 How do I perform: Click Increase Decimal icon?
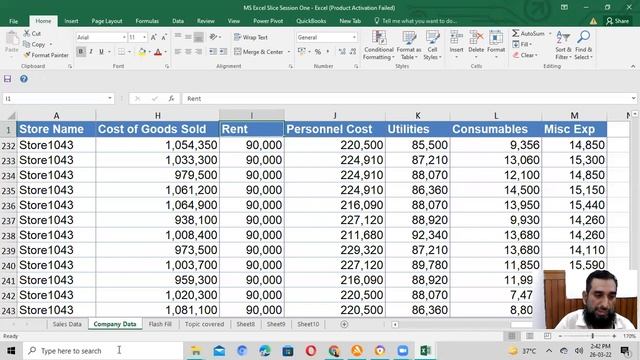(x=342, y=52)
